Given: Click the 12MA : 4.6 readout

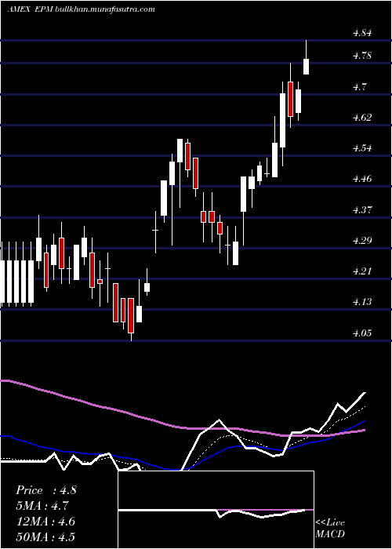Looking at the screenshot, I should click(45, 522).
